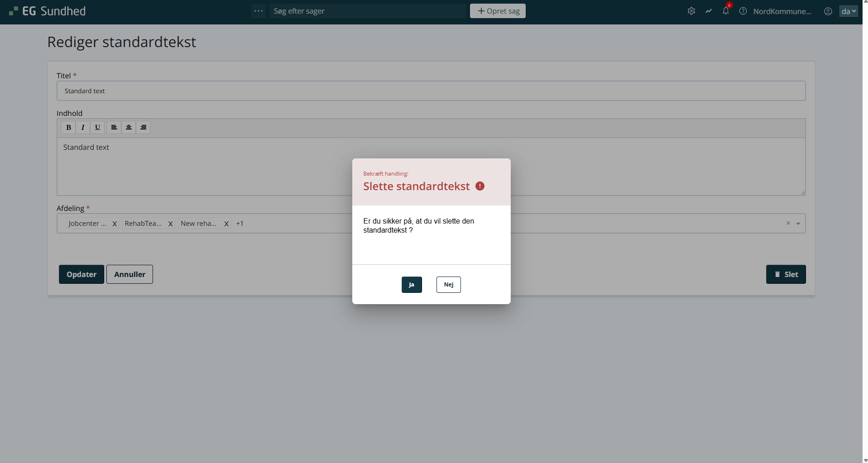868x463 pixels.
Task: Clear all selected Afdeling values
Action: [788, 223]
